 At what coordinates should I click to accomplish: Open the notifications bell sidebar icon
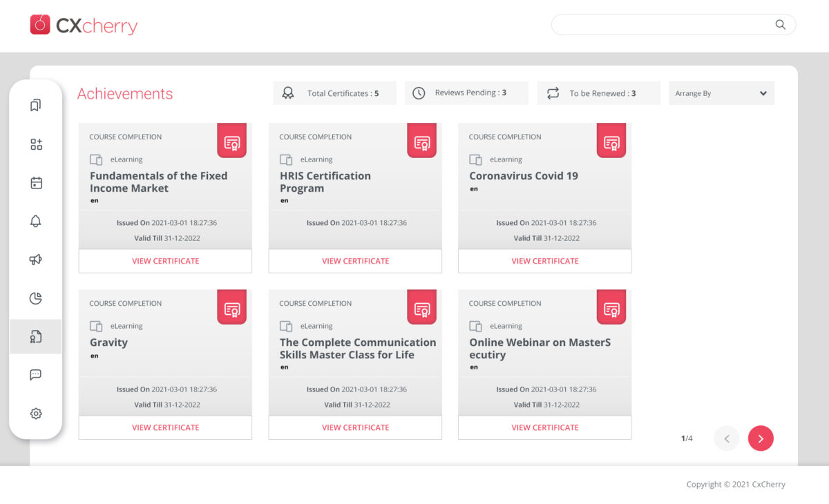36,221
